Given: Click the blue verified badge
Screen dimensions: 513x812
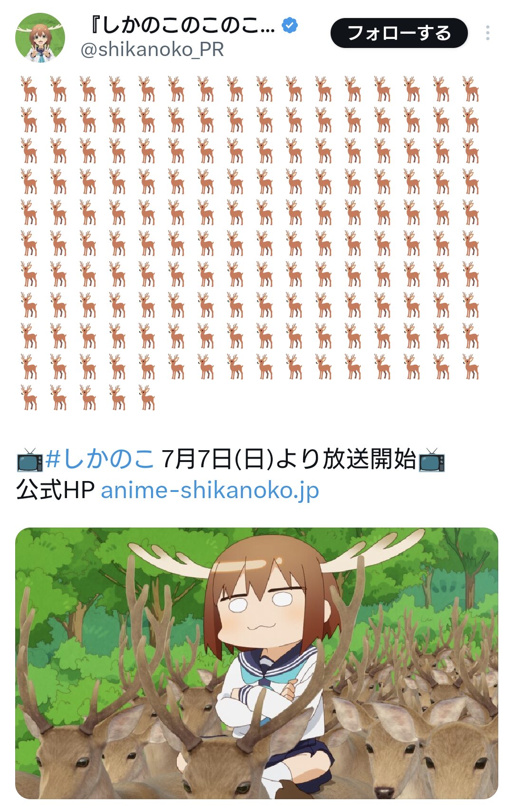Looking at the screenshot, I should tap(290, 25).
